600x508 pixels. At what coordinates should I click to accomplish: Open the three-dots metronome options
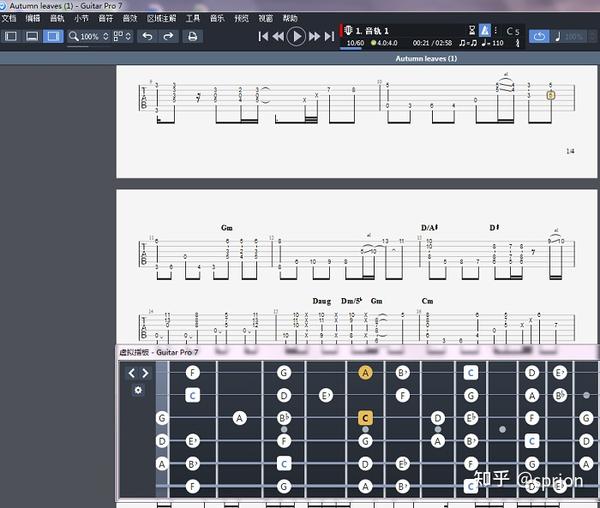[496, 30]
